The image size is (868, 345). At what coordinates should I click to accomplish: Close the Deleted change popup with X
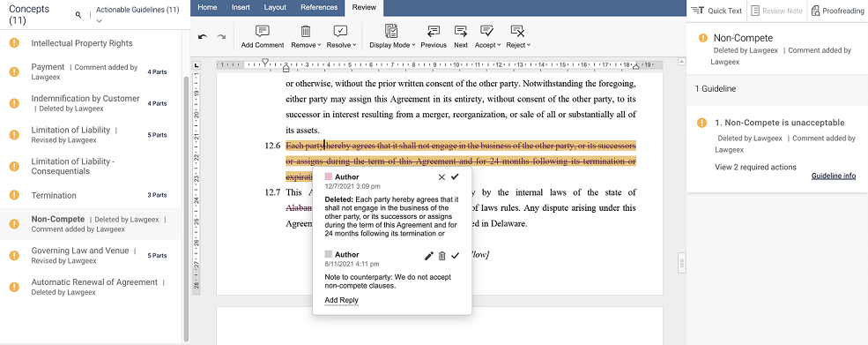(x=441, y=177)
